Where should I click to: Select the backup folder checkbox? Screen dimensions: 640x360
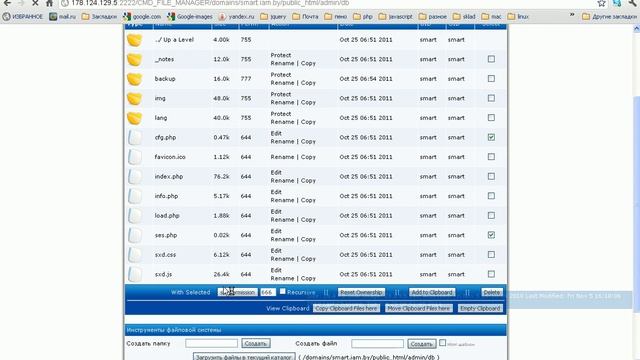(x=491, y=78)
